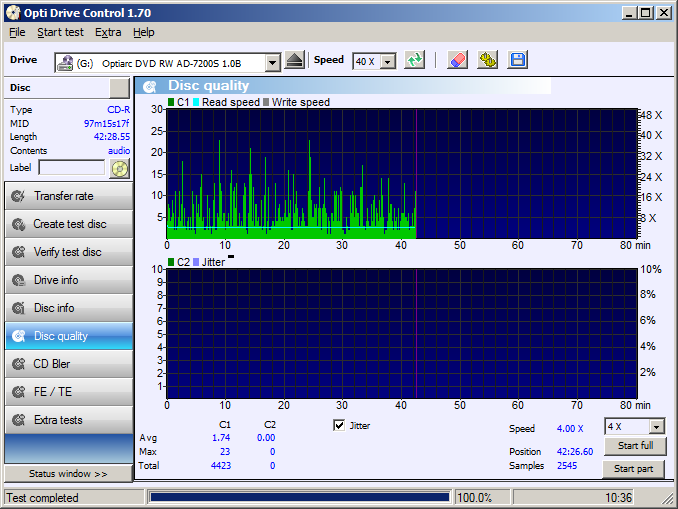Viewport: 678px width, 509px height.
Task: Click the Test completed status text
Action: pos(42,498)
